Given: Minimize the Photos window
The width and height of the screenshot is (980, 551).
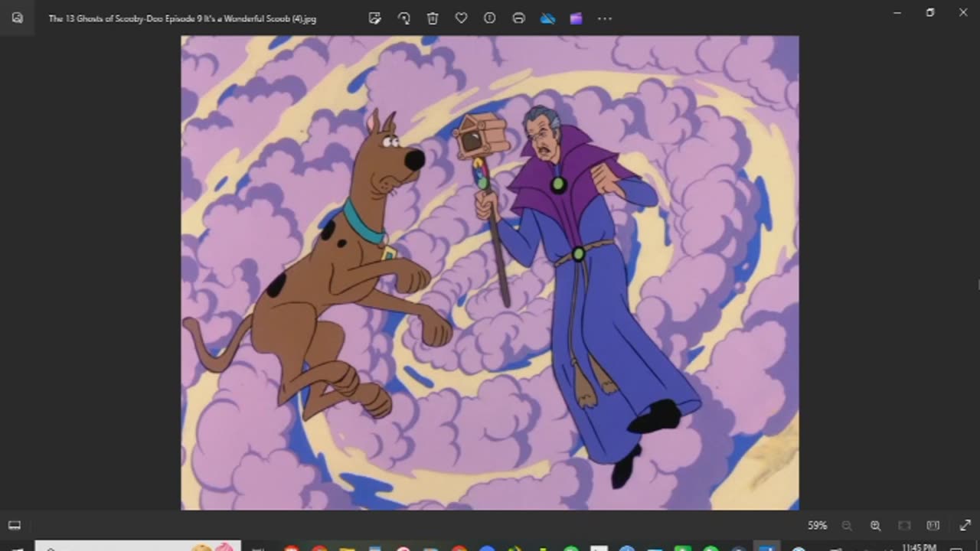Looking at the screenshot, I should (x=897, y=12).
